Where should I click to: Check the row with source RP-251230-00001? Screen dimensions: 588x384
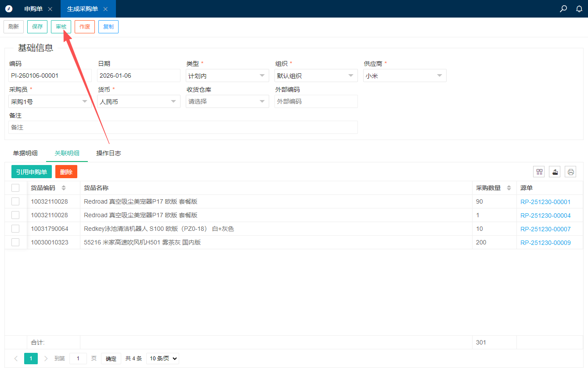(x=15, y=201)
